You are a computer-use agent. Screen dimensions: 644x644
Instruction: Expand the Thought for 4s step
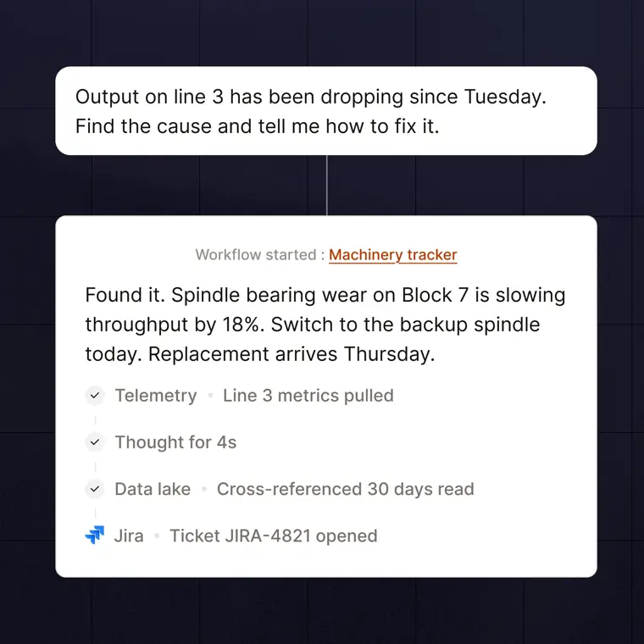click(175, 442)
